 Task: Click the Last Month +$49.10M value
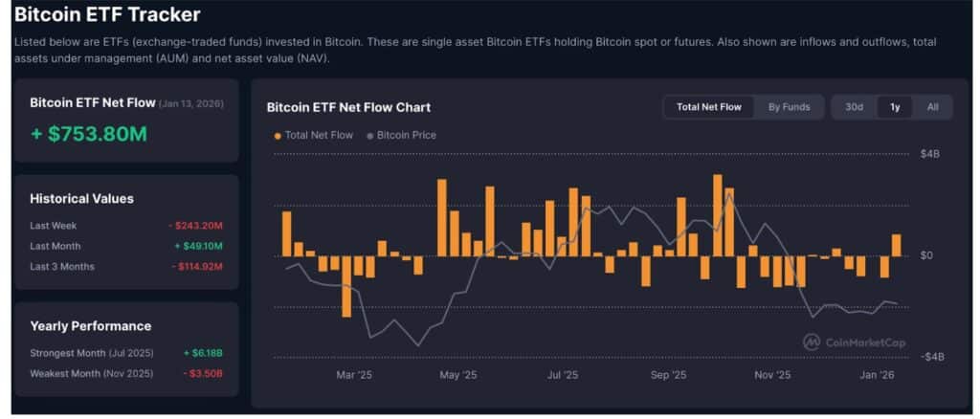point(198,246)
